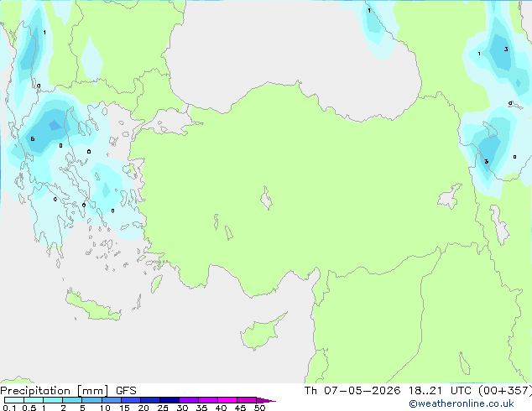Screen dimensions: 532x411
Task: Click the "6" precipitation value over western Greece
Action: coord(33,139)
